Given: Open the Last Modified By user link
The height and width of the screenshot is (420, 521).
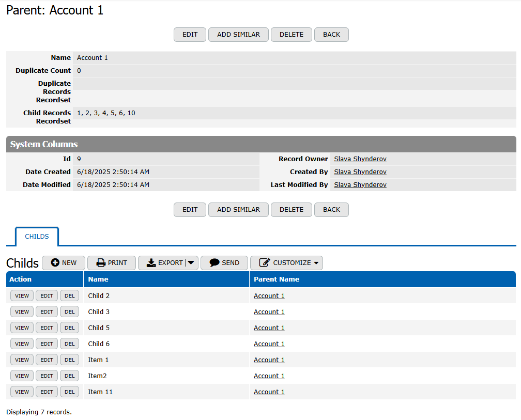Looking at the screenshot, I should [360, 185].
